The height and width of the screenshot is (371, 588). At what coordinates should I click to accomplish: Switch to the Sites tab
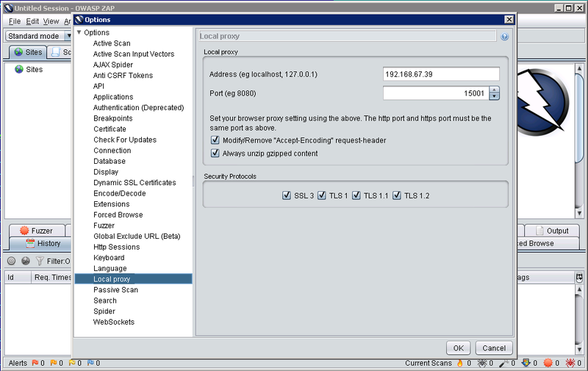28,52
